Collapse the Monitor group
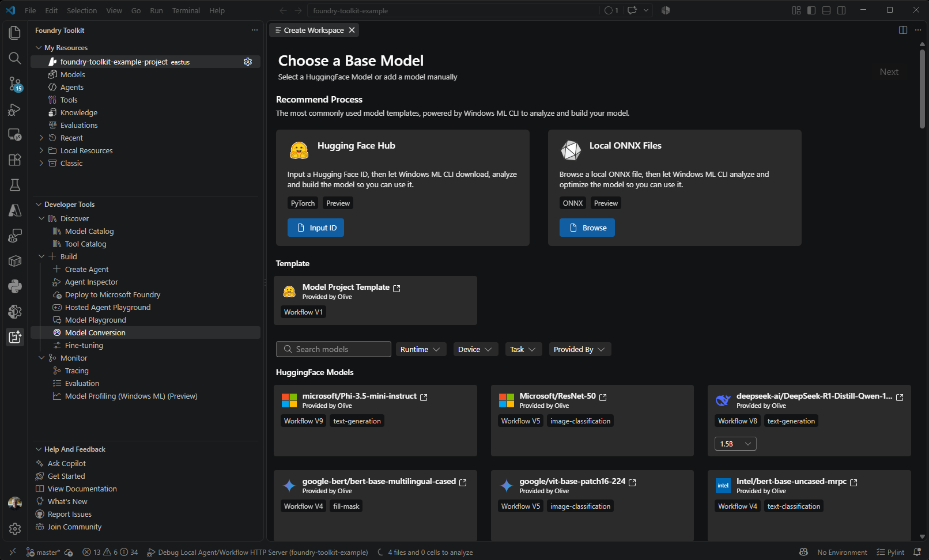Image resolution: width=929 pixels, height=560 pixels. coord(41,358)
